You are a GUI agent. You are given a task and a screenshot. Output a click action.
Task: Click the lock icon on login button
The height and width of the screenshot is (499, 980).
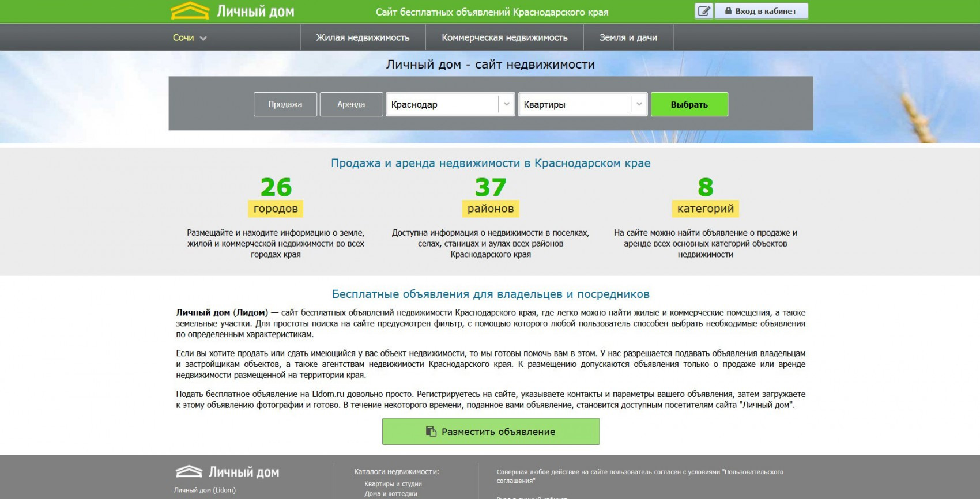point(728,11)
